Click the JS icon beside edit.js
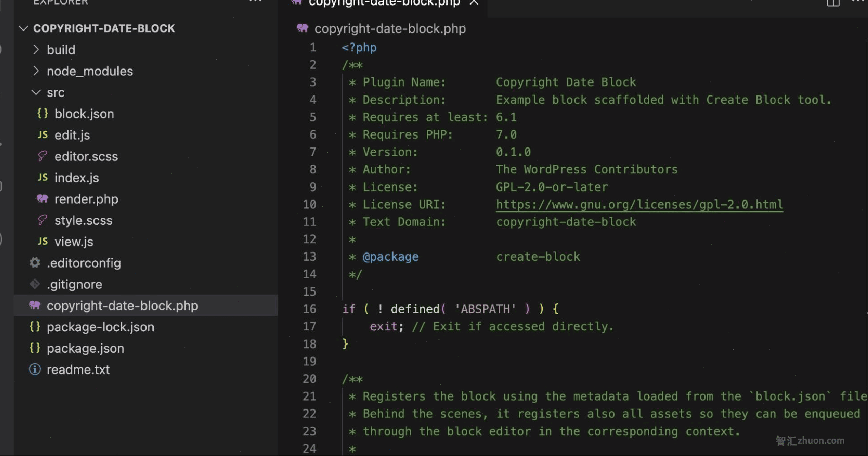868x456 pixels. pos(43,135)
